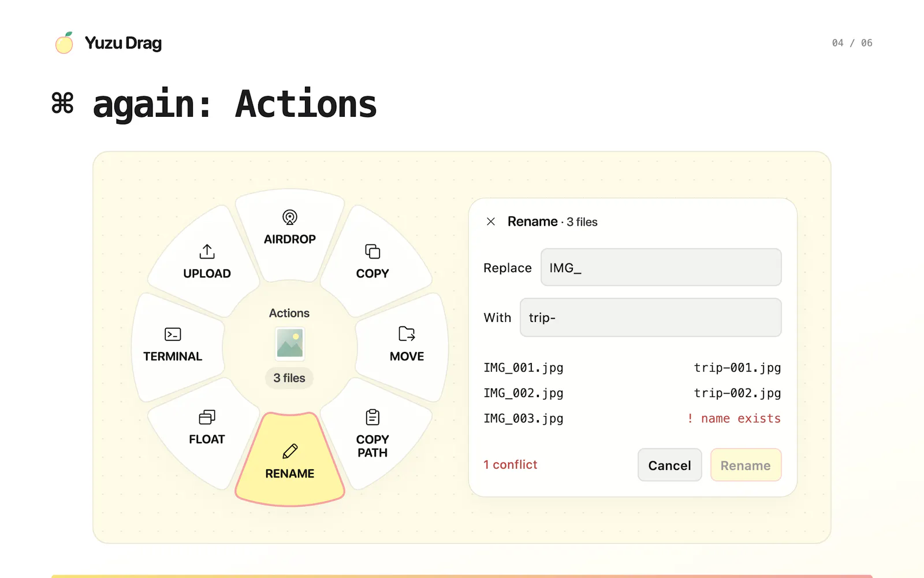Click the trip-001.jpg preview name
This screenshot has height=578, width=924.
coord(737,368)
